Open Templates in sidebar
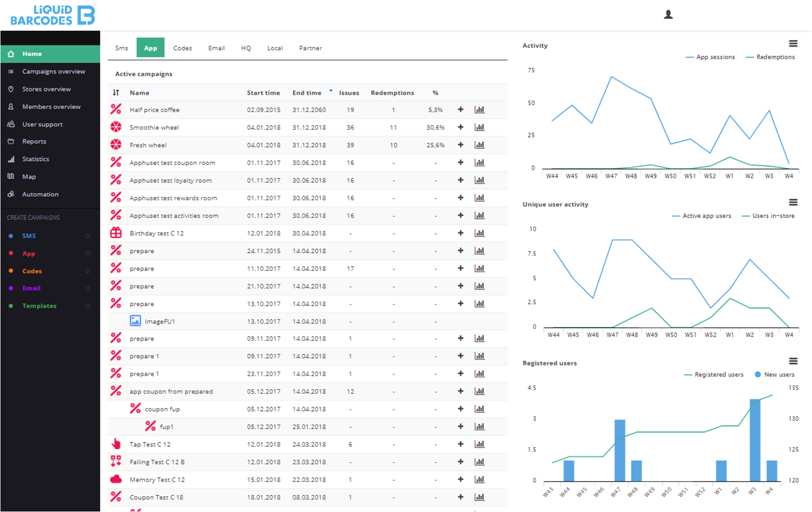The width and height of the screenshot is (812, 512). pos(39,306)
